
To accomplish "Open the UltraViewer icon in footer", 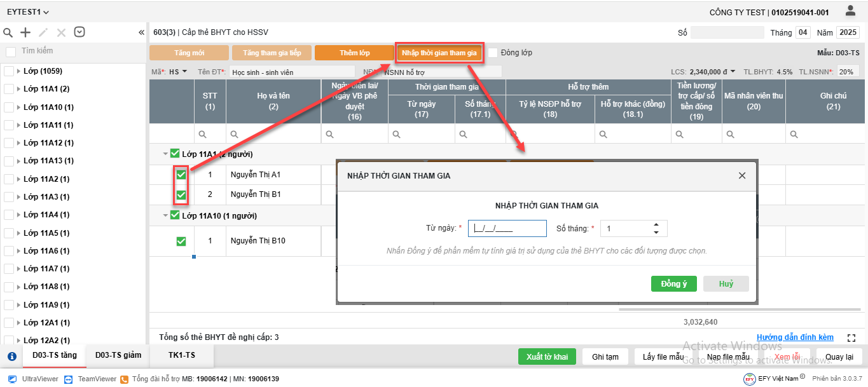I will (12, 379).
